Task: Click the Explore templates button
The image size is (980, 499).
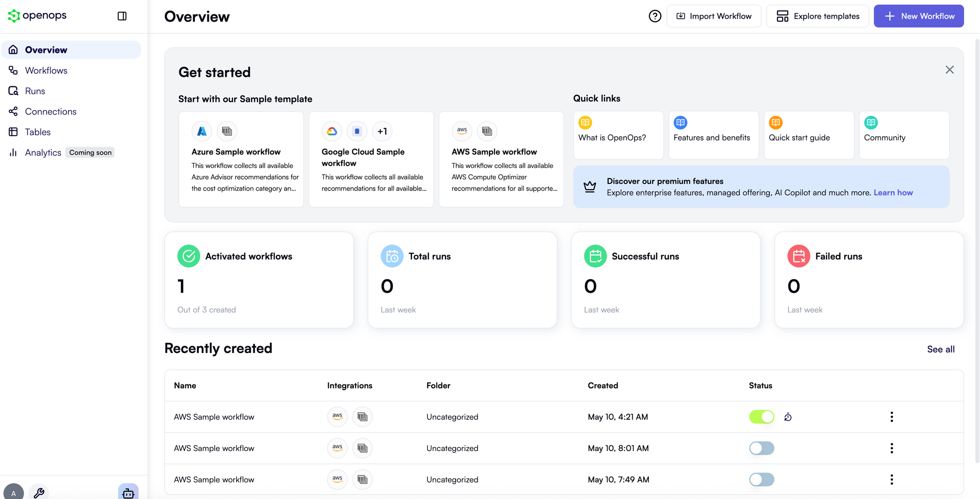Action: [818, 16]
